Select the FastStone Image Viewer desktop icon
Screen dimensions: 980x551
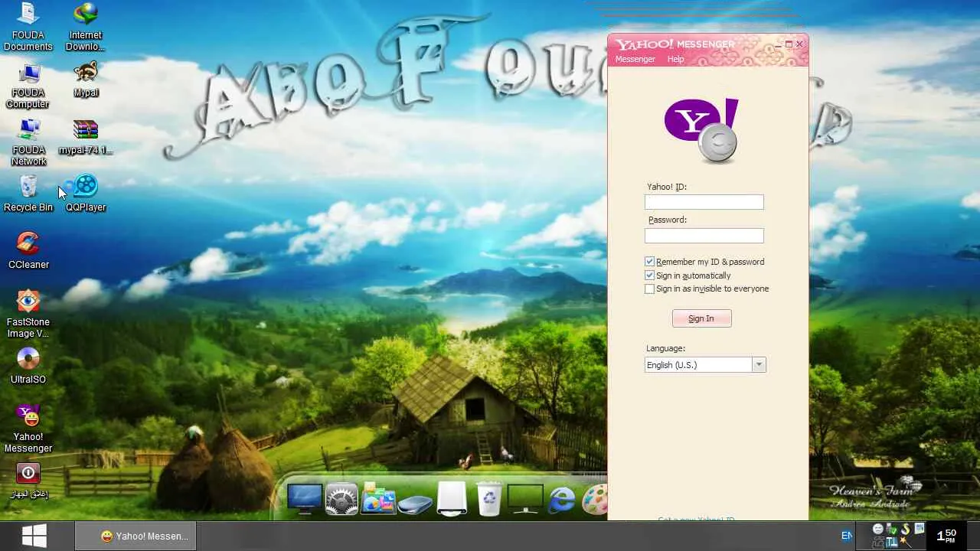click(28, 314)
